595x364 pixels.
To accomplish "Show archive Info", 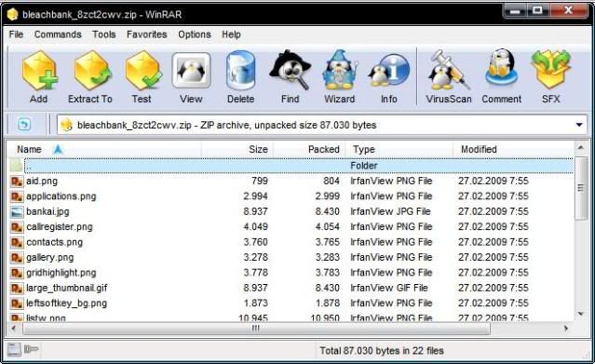I will coord(389,71).
